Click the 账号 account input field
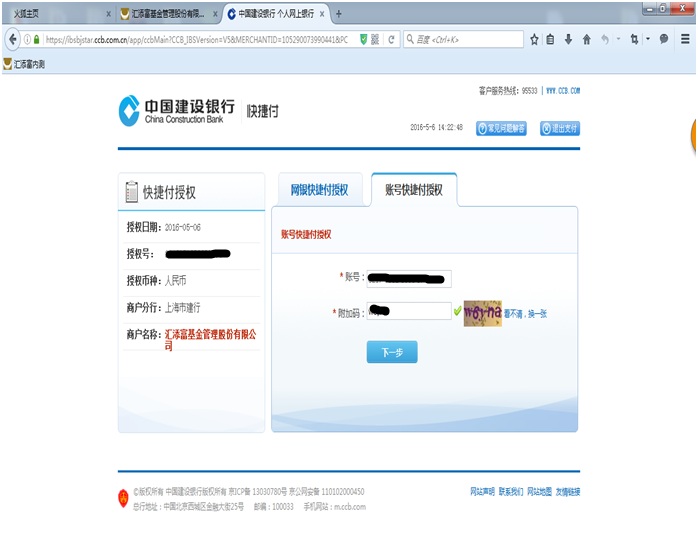The image size is (698, 546). (x=409, y=278)
